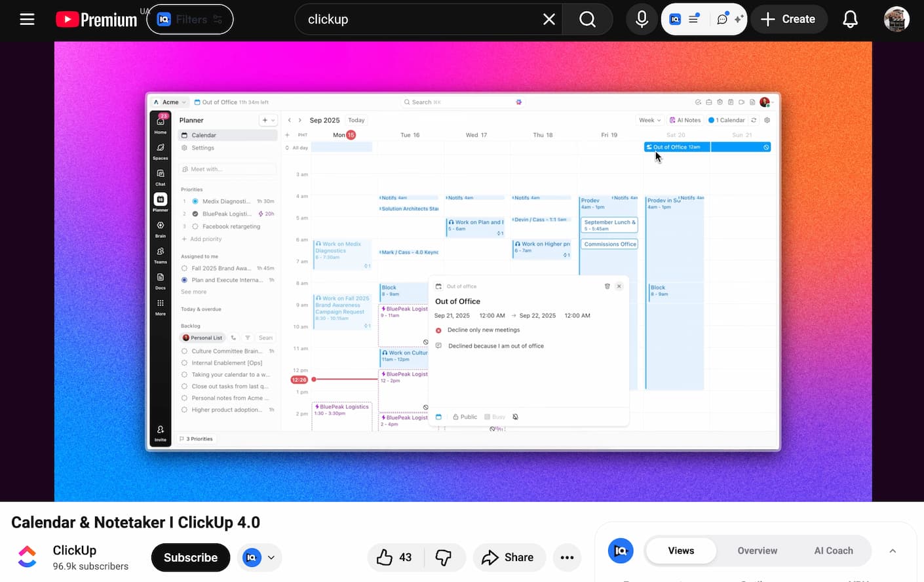This screenshot has height=582, width=924.
Task: Switch to the Views tab
Action: pyautogui.click(x=681, y=551)
